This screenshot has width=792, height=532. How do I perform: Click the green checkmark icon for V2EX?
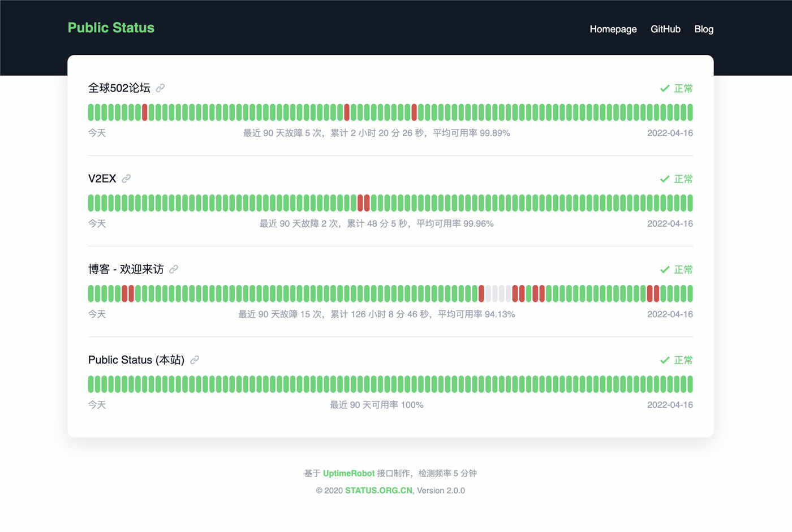664,179
